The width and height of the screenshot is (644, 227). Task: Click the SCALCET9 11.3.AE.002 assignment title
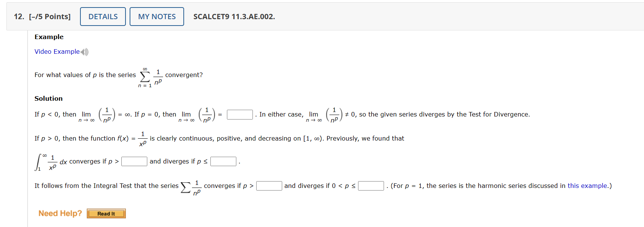[x=234, y=17]
